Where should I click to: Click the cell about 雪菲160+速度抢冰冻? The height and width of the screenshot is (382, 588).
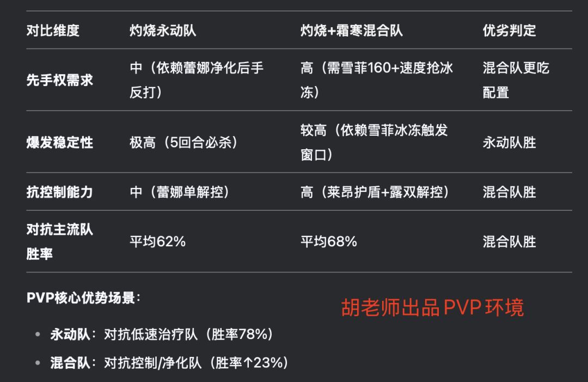pos(377,80)
